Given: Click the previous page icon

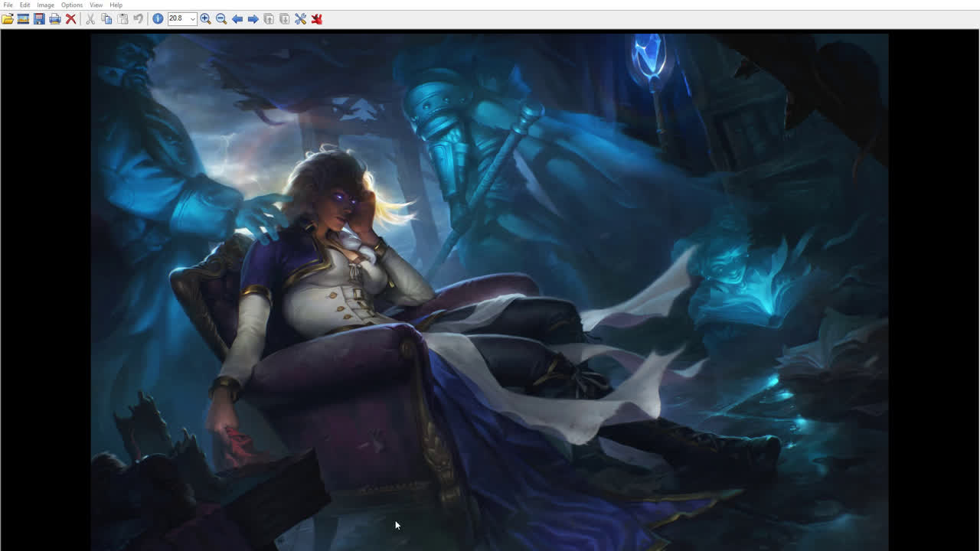Looking at the screenshot, I should [x=269, y=18].
